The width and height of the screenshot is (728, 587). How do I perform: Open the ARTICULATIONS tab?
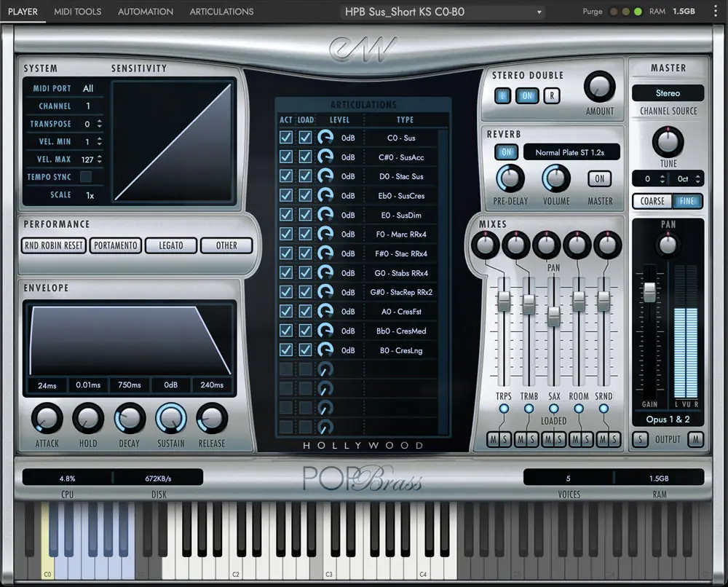click(x=221, y=12)
